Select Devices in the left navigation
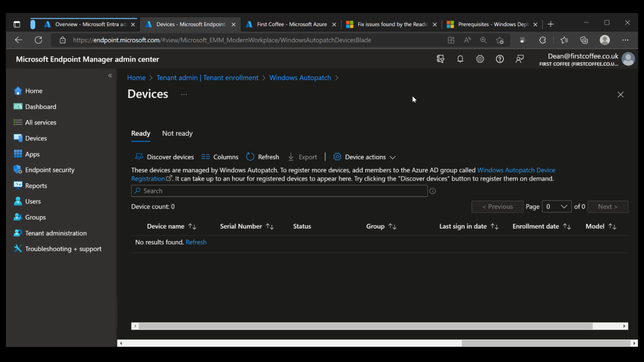This screenshot has height=362, width=644. click(x=36, y=138)
